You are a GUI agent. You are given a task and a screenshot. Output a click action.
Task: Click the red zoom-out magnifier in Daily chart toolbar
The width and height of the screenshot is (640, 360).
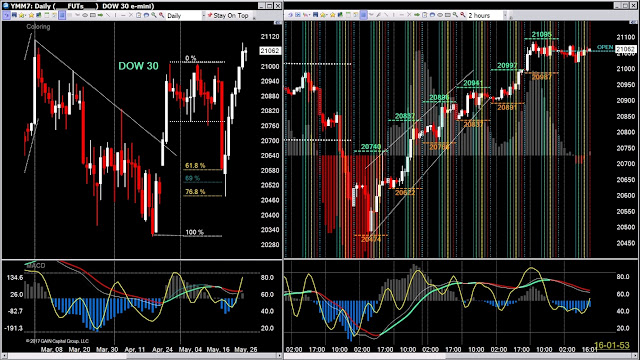(x=161, y=15)
